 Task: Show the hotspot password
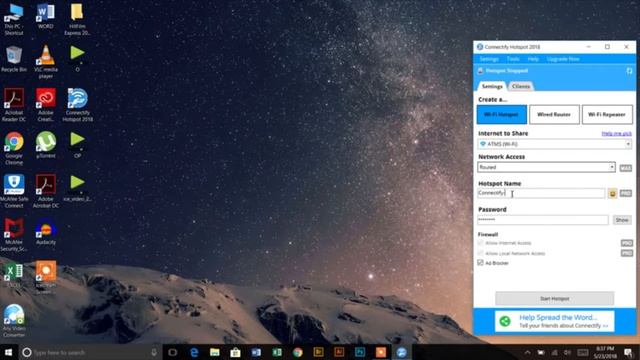pyautogui.click(x=622, y=220)
